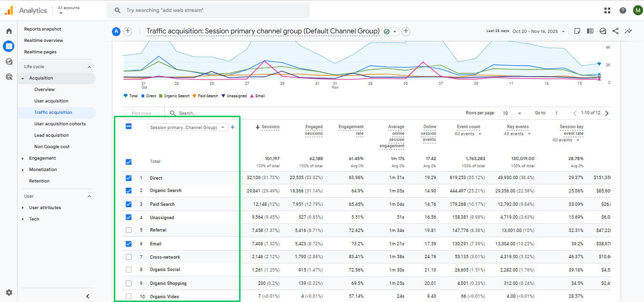The height and width of the screenshot is (302, 644).
Task: Enable the Cross-network row checkbox
Action: point(128,256)
